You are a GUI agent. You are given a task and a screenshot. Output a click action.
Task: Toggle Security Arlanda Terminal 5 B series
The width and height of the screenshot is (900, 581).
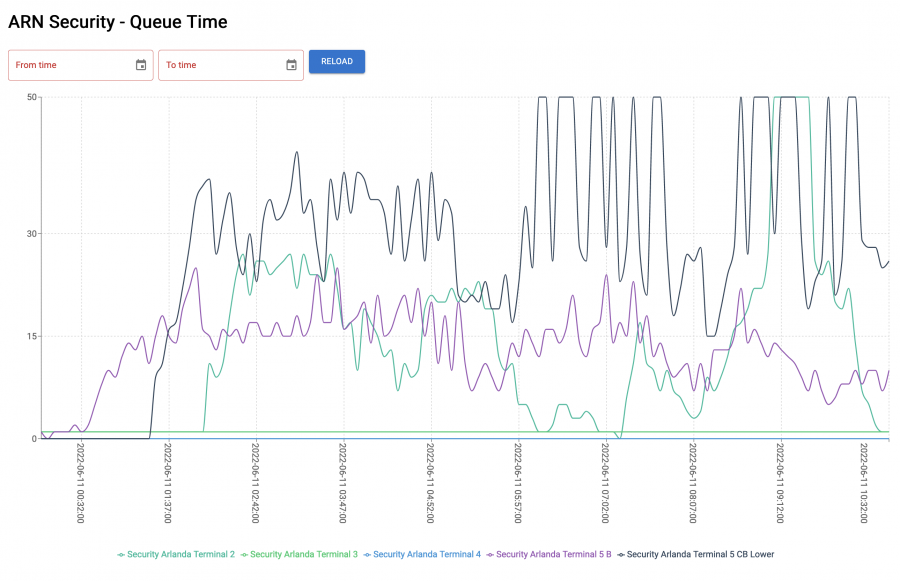tap(553, 554)
